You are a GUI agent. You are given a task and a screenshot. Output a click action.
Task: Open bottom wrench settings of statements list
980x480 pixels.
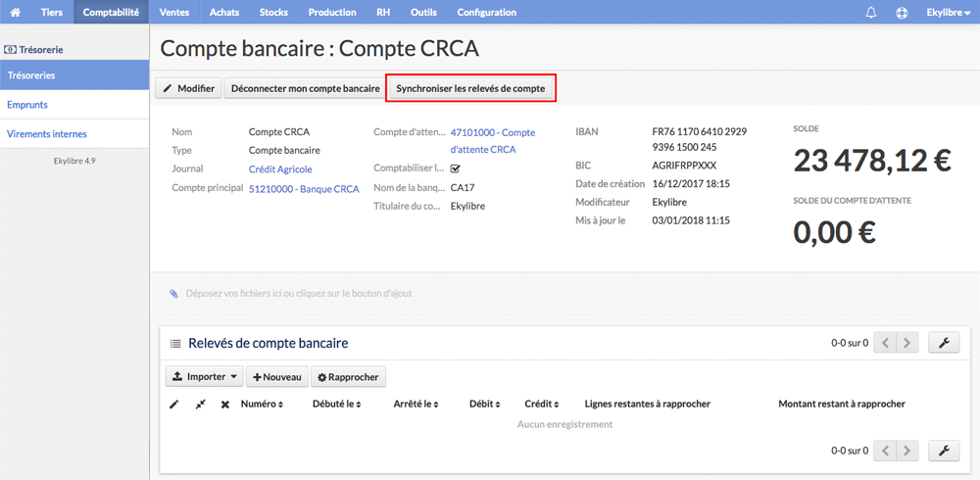tap(945, 450)
